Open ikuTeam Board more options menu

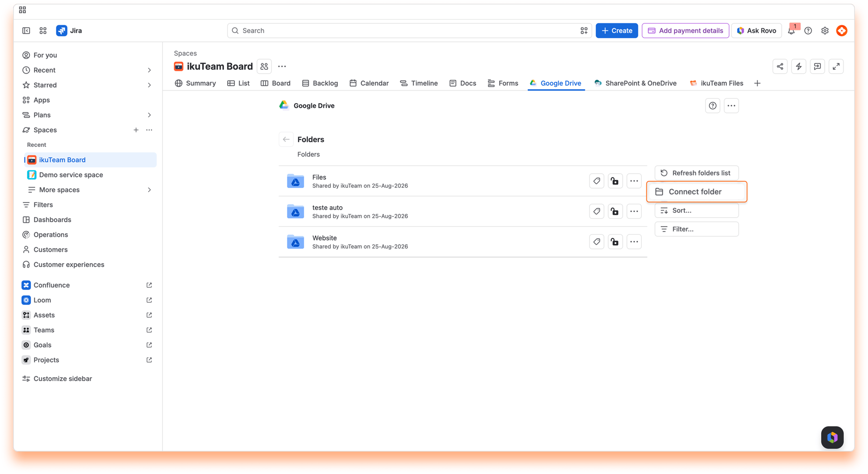(x=282, y=66)
